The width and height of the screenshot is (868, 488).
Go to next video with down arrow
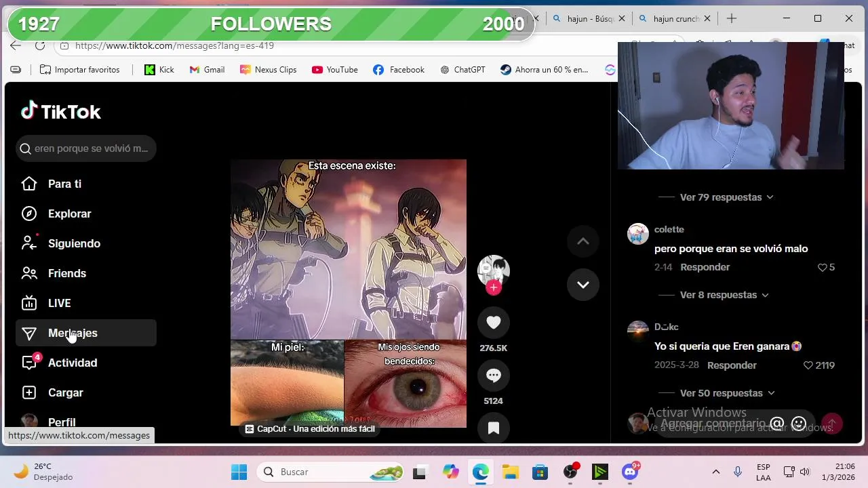click(583, 285)
